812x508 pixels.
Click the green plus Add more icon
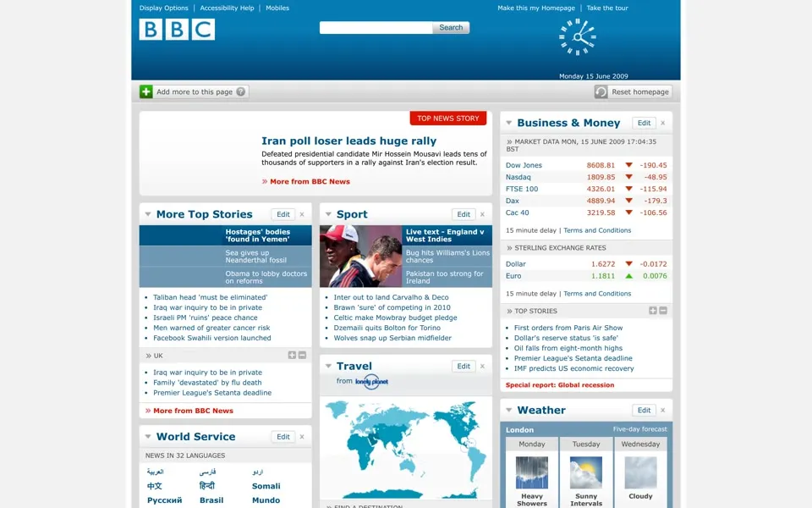[146, 91]
